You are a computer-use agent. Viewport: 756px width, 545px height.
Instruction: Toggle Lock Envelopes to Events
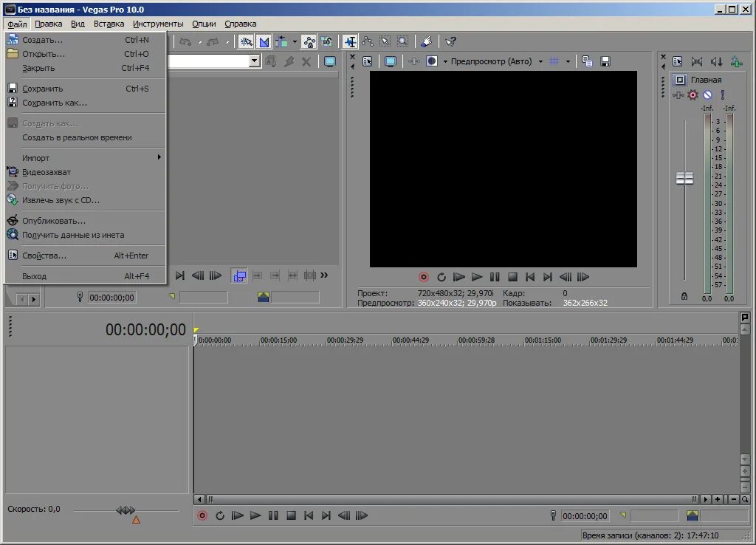coord(309,42)
